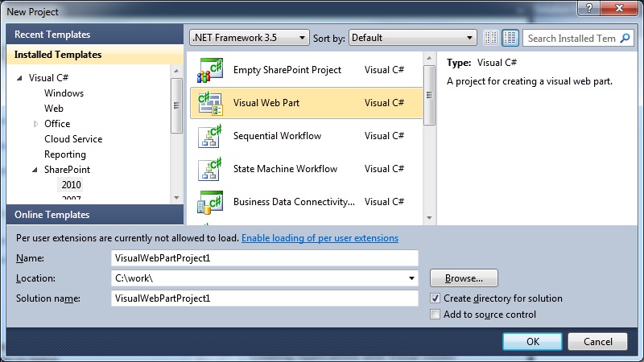Click template list scroll down arrow

point(429,218)
